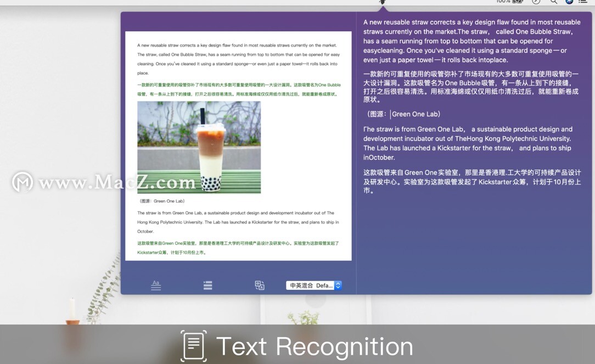Click preview line 'Hong Kong Polytechnic University. The Lab'
The width and height of the screenshot is (595, 364).
click(x=238, y=222)
